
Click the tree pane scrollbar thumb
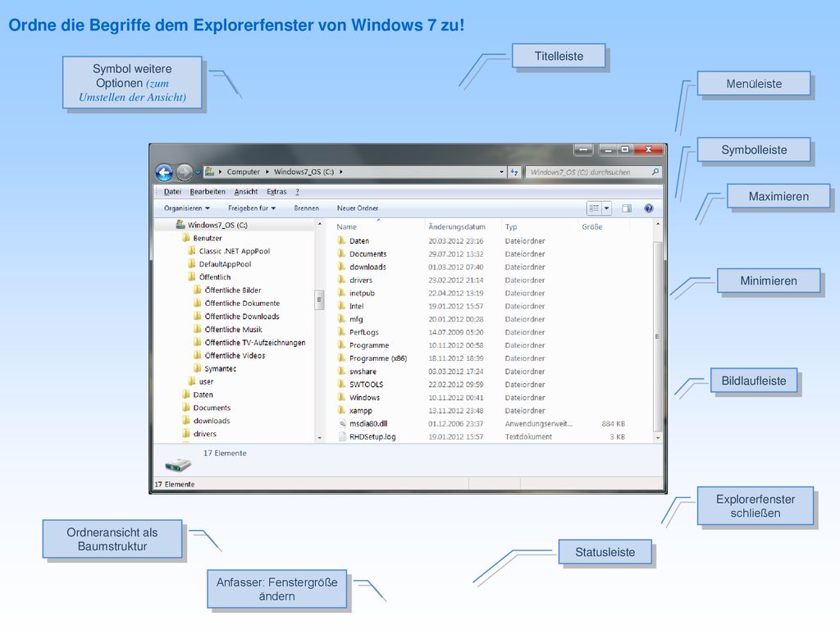pyautogui.click(x=319, y=300)
